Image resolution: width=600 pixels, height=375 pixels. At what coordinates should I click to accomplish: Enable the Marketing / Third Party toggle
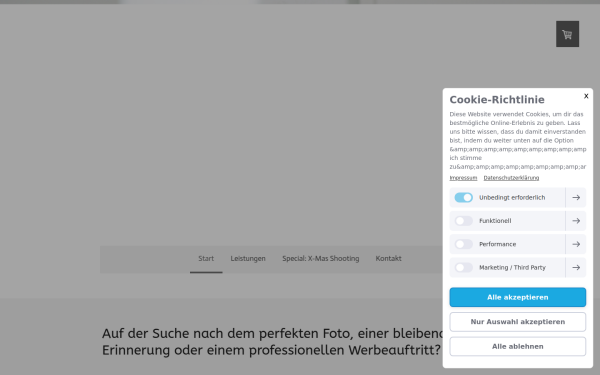pyautogui.click(x=463, y=267)
